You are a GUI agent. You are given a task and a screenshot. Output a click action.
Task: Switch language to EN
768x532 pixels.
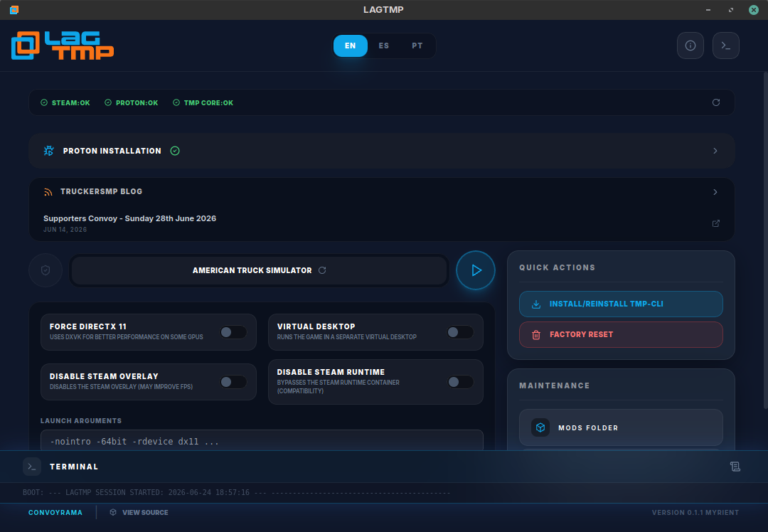(x=350, y=46)
